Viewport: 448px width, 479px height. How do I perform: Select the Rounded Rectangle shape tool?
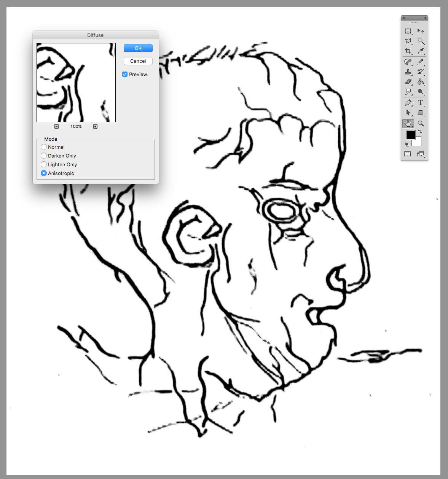(421, 113)
